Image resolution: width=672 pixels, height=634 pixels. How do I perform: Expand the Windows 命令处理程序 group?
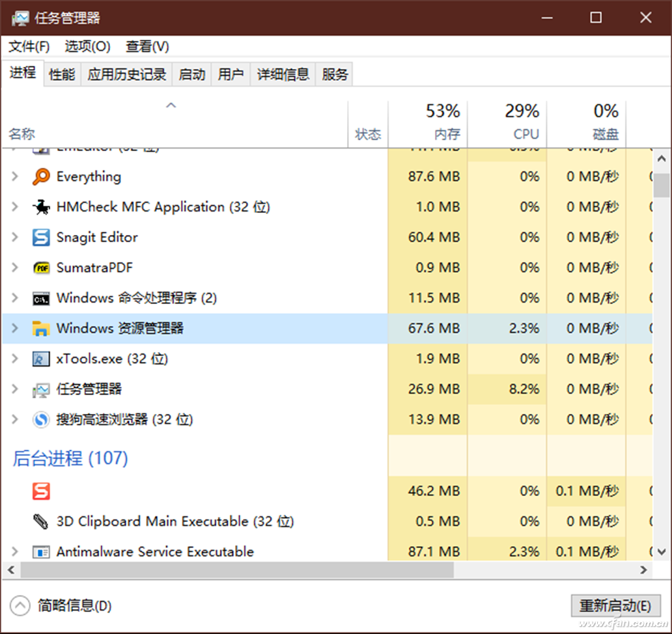(x=15, y=298)
